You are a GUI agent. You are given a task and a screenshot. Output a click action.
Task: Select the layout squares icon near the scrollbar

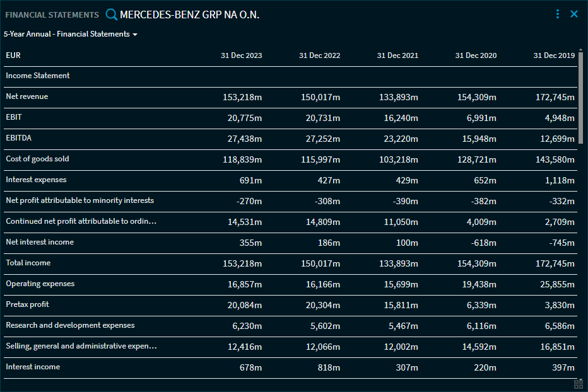coord(579,383)
